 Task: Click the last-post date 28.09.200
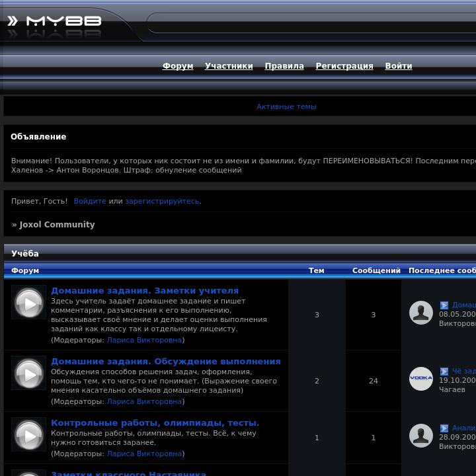click(x=457, y=437)
